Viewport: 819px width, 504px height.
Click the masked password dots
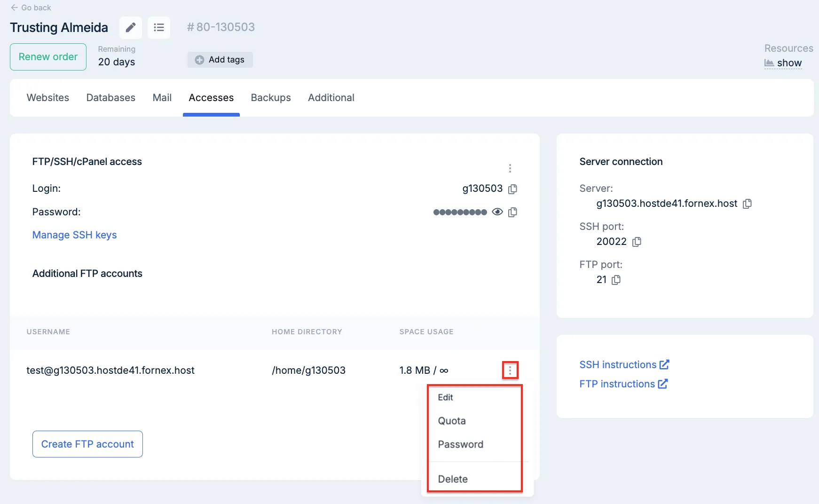tap(460, 212)
